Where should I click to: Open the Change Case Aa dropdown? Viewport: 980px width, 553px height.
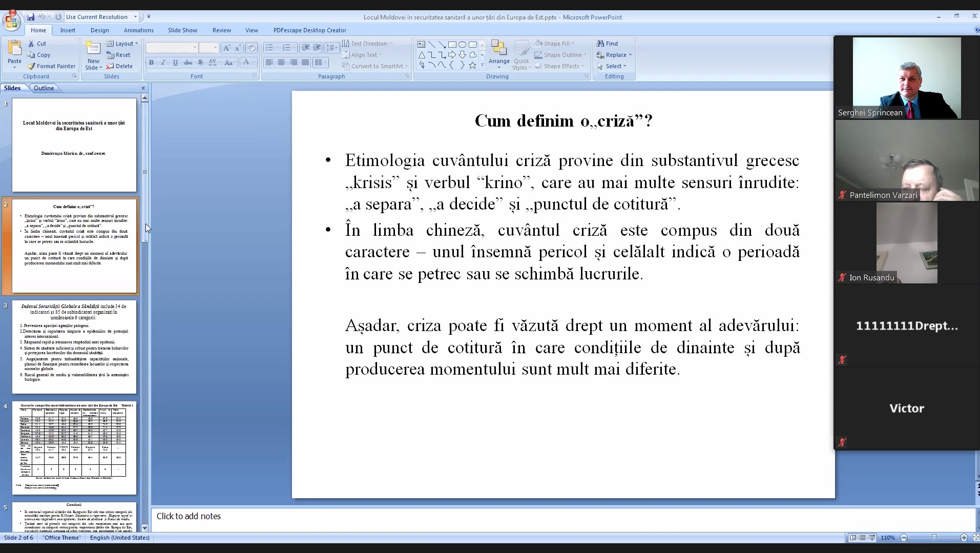(230, 63)
